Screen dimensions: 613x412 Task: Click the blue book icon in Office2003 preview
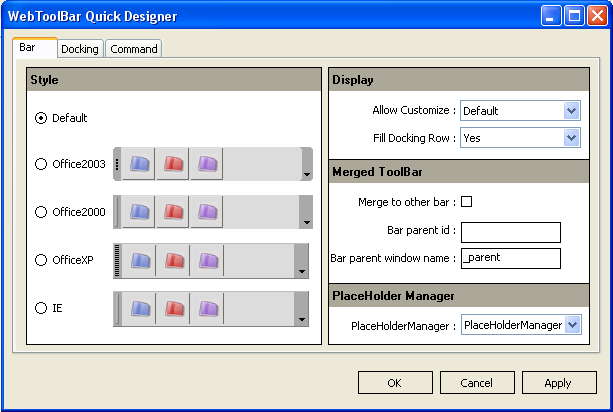(x=139, y=164)
